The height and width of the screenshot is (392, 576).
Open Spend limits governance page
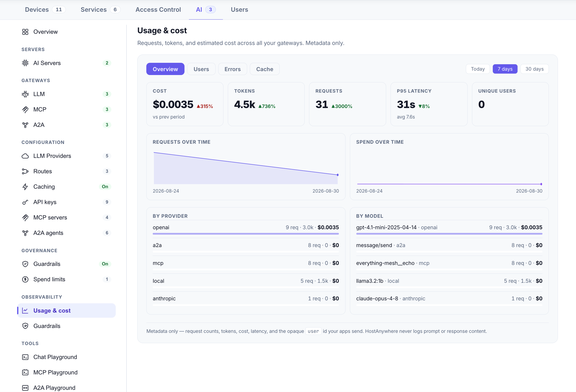tap(66, 279)
